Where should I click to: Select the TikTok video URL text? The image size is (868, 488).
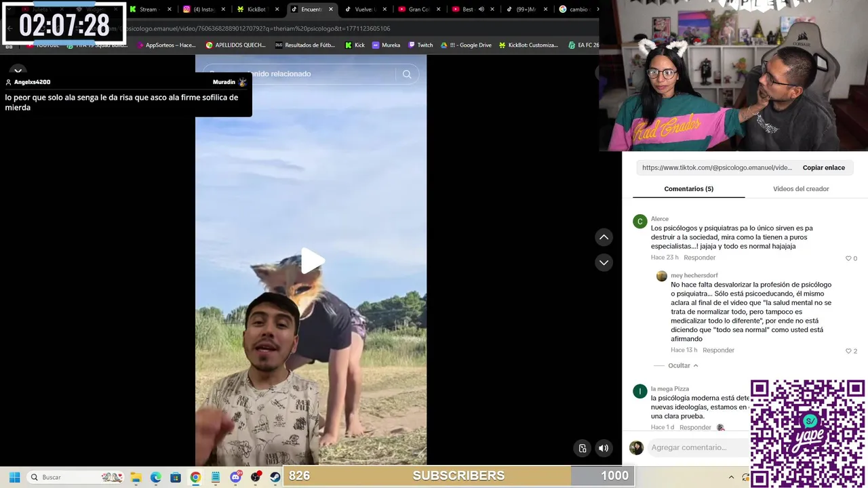(x=717, y=167)
